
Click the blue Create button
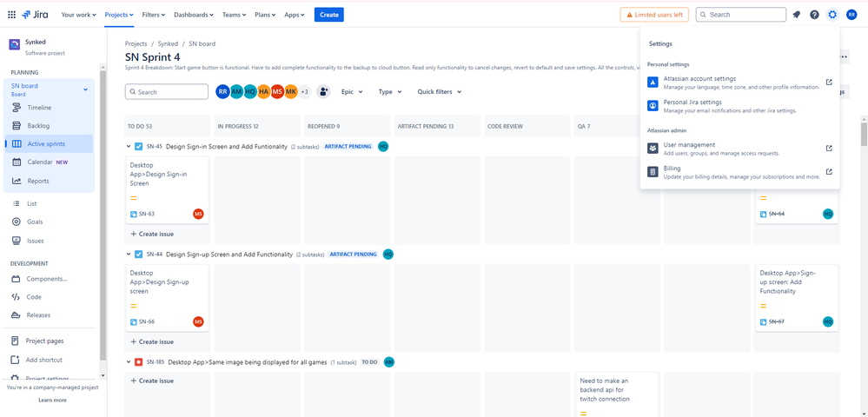tap(328, 15)
